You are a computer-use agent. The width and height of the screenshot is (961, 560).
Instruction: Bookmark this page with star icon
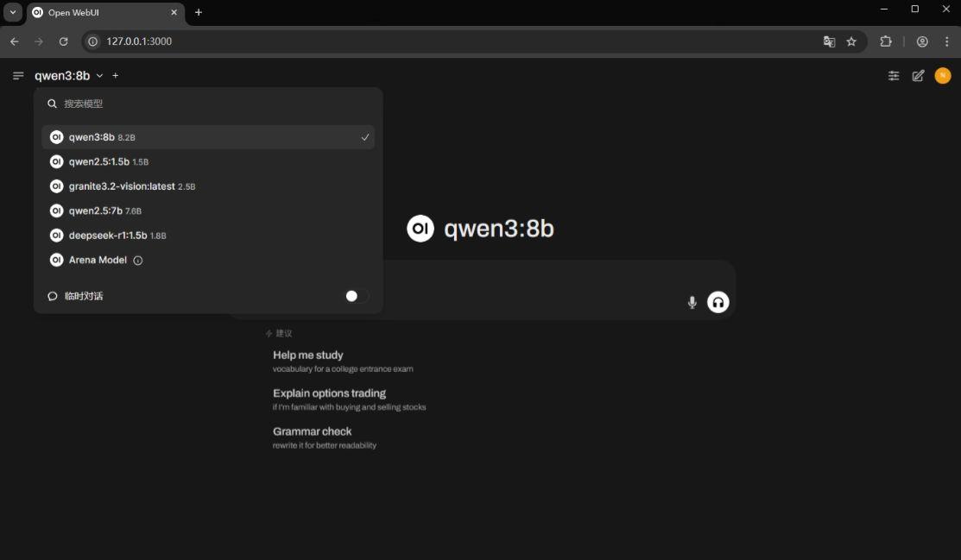851,41
